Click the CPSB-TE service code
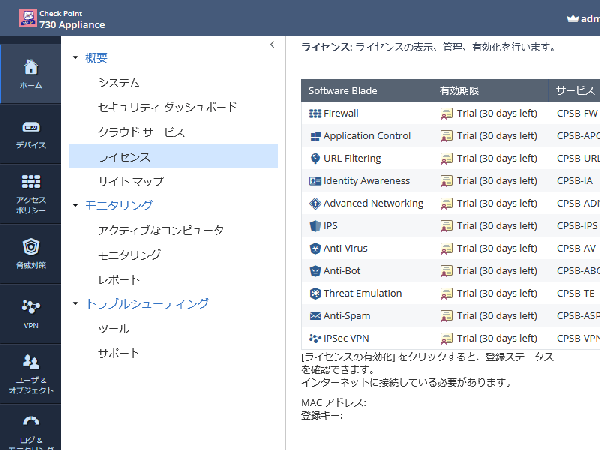600x450 pixels. pos(576,294)
